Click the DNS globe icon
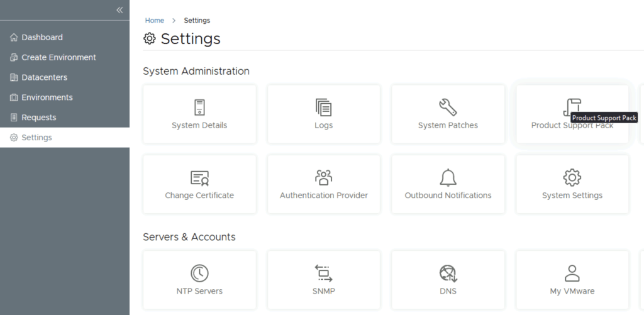This screenshot has height=315, width=644. (448, 273)
